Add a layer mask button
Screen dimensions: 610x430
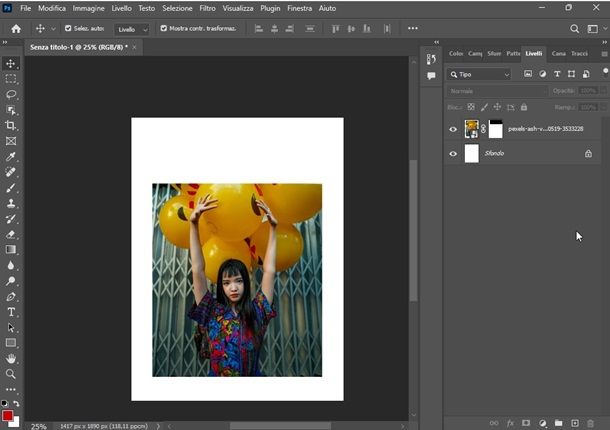click(x=526, y=423)
